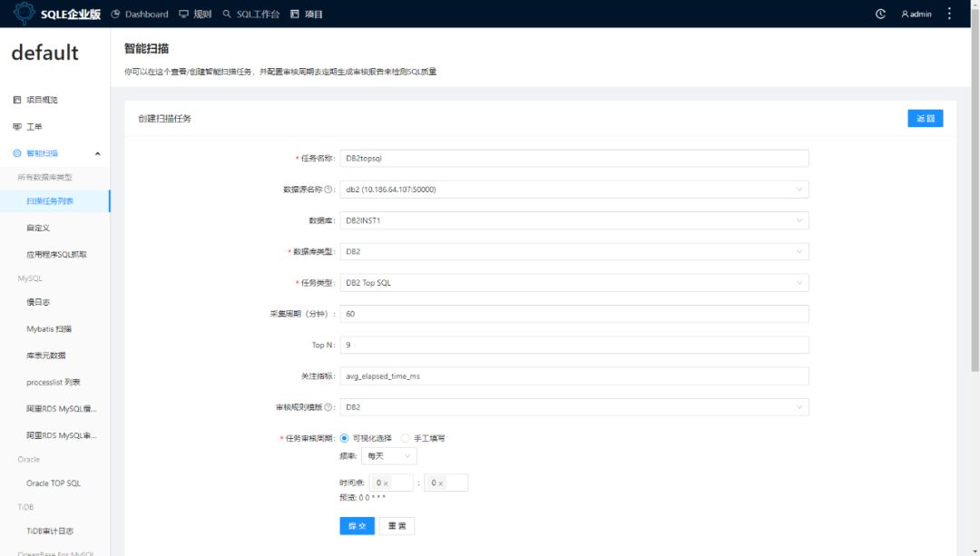
Task: Open the Dashboard menu item
Action: (x=140, y=14)
